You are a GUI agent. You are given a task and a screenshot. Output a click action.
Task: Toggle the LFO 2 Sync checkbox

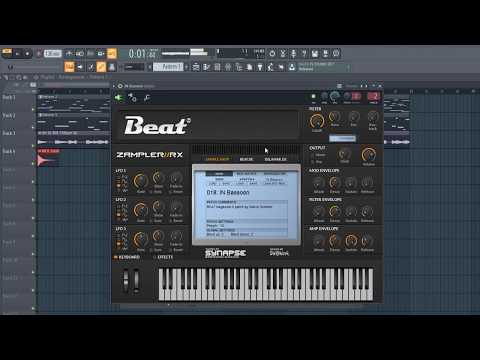[x=156, y=221]
